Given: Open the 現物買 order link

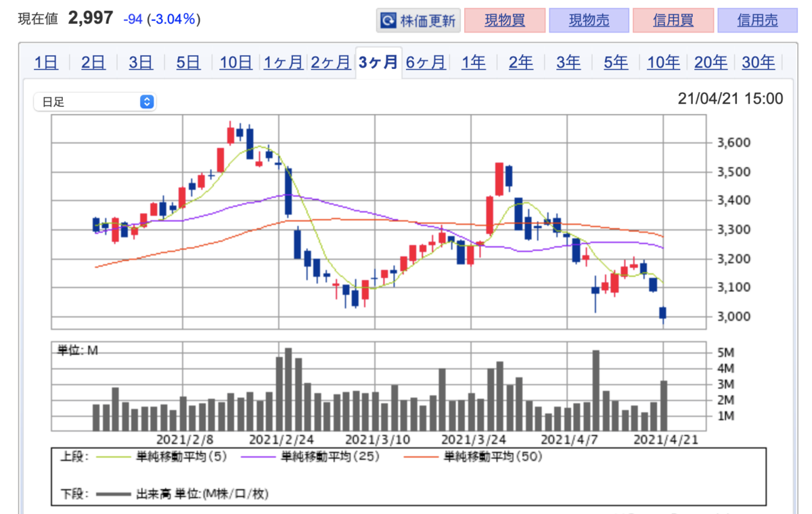Looking at the screenshot, I should click(505, 20).
